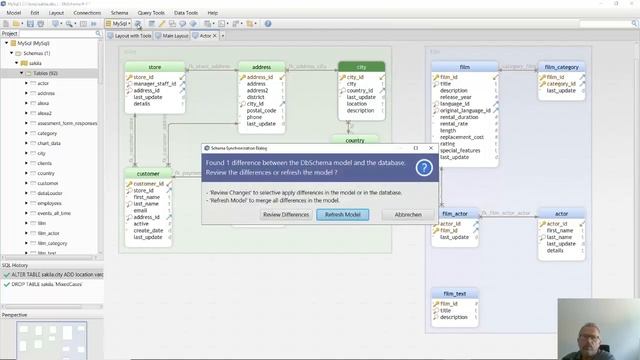
Task: Click the store_id primary key icon
Action: tap(129, 77)
